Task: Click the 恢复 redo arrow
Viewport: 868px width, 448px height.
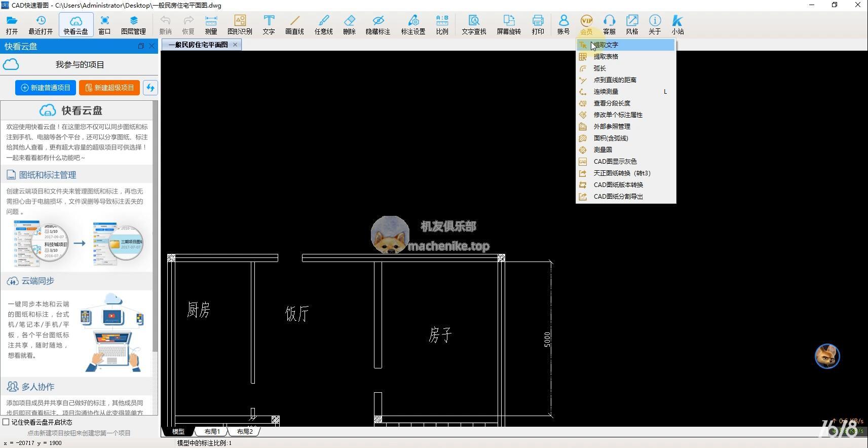Action: pyautogui.click(x=188, y=24)
